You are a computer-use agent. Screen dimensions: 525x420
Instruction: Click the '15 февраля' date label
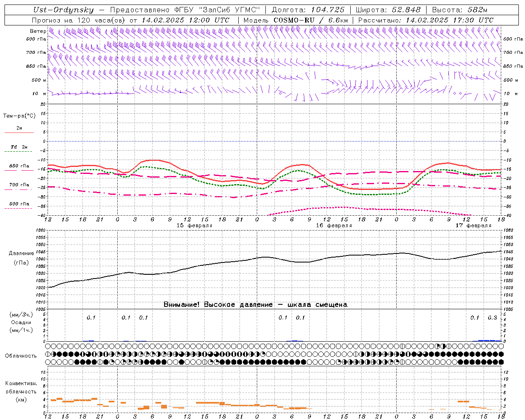[x=194, y=226]
